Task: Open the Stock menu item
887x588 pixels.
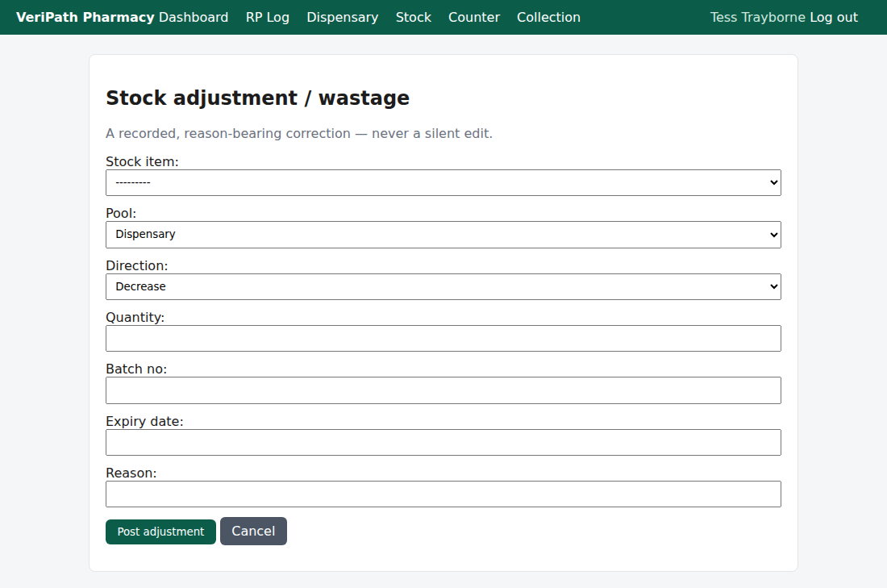Action: point(414,18)
